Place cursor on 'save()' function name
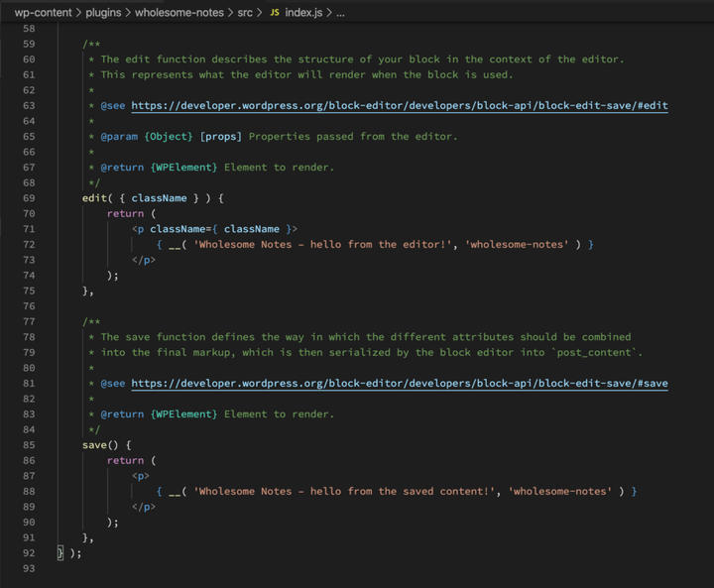 pos(94,445)
